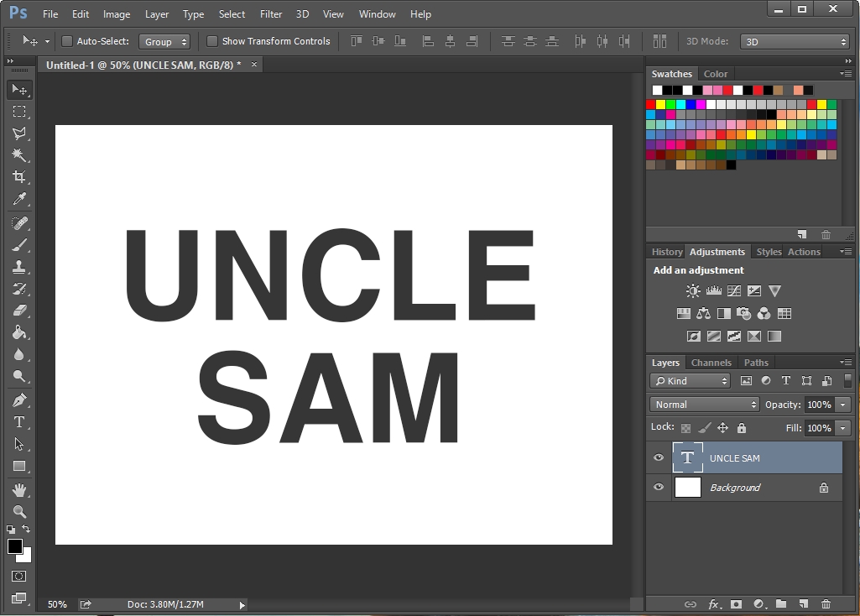Select the Healing Brush tool

tap(19, 223)
